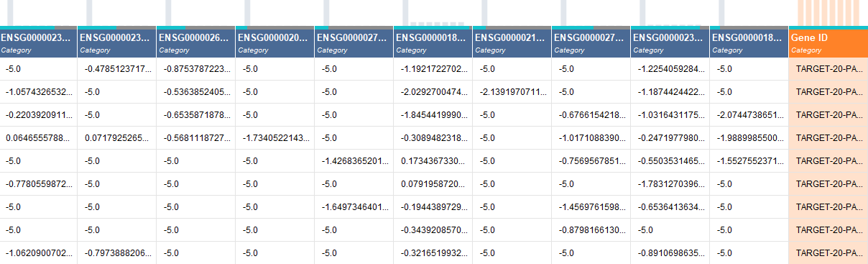Select cell -0.7780559872...
Viewport: 868px width, 264px height.
38,184
